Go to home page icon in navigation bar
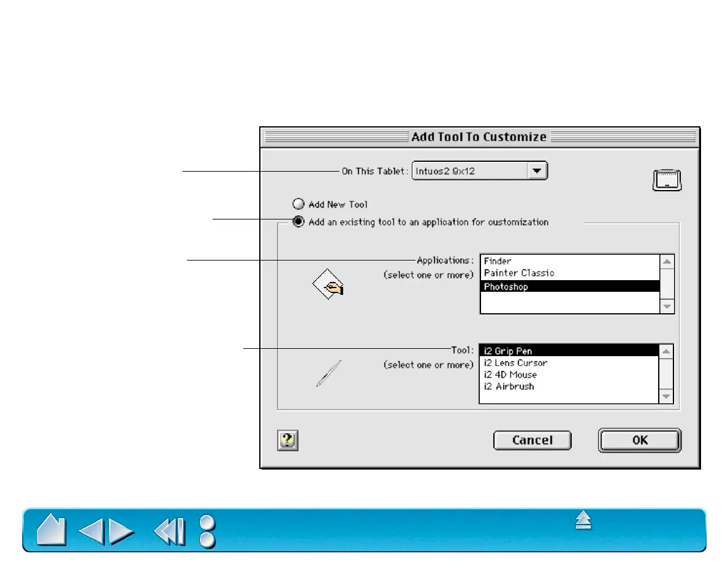Viewport: 728px width, 575px height. coord(51,530)
